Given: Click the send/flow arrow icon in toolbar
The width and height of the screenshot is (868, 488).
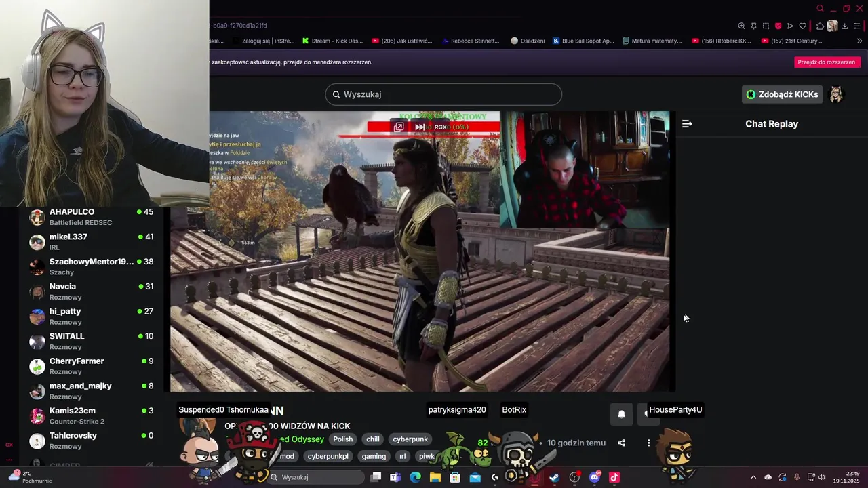Looking at the screenshot, I should [790, 26].
